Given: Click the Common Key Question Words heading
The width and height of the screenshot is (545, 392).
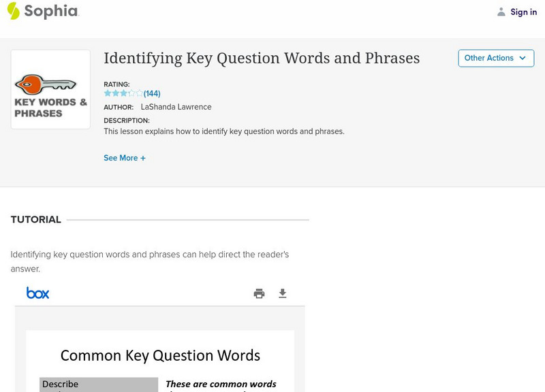Looking at the screenshot, I should pos(160,355).
